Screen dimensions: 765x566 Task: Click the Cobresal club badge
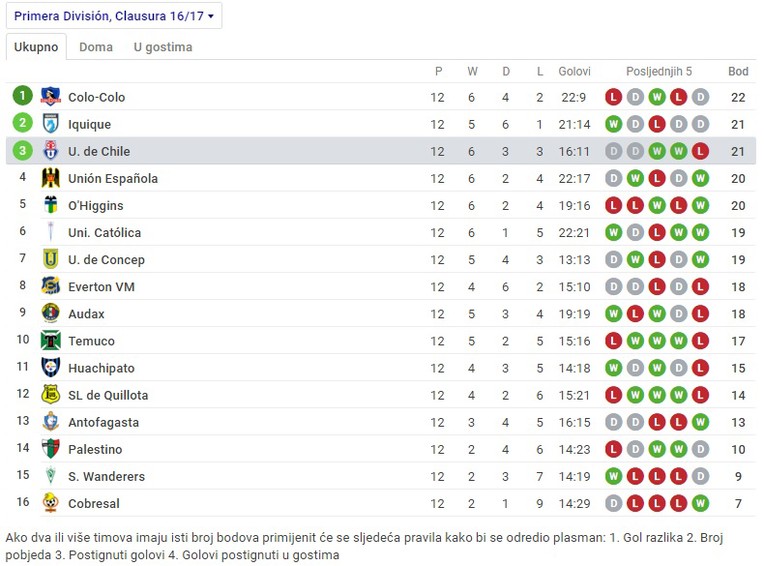tap(51, 503)
